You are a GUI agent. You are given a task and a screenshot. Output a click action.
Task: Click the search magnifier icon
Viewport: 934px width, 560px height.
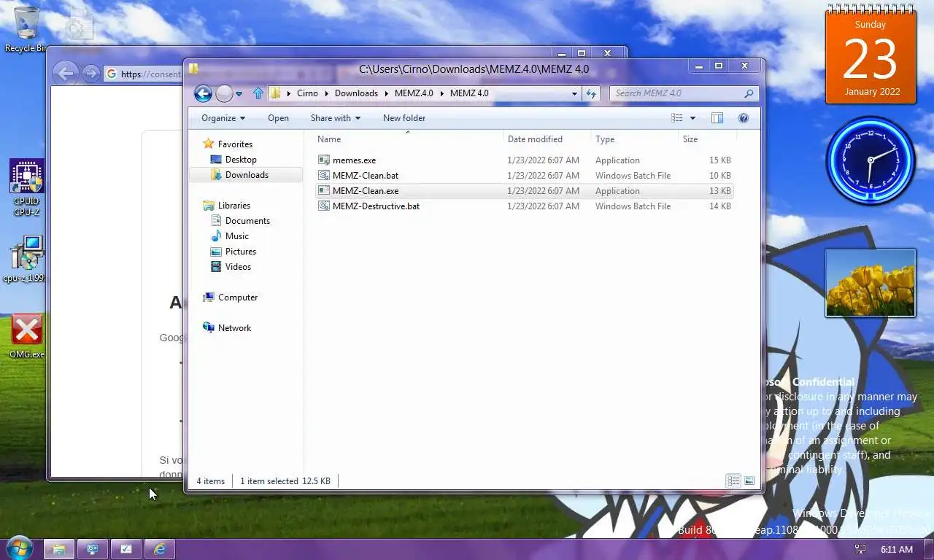749,93
